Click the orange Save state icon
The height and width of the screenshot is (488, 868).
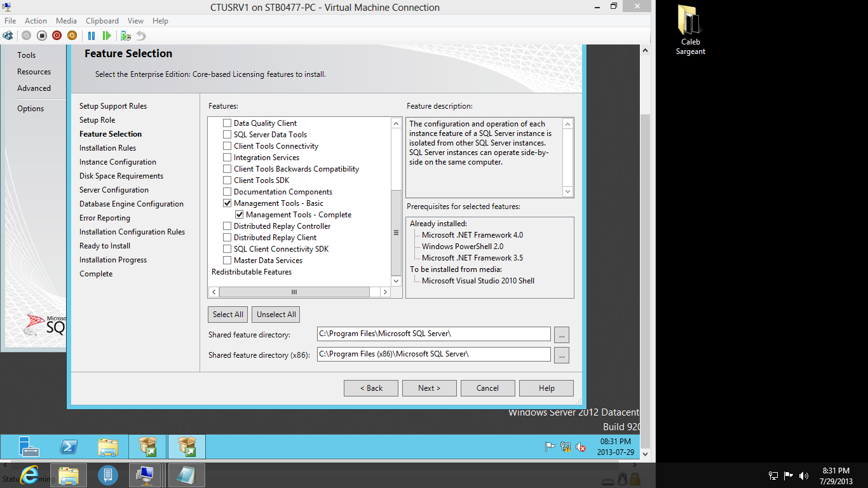click(x=72, y=36)
